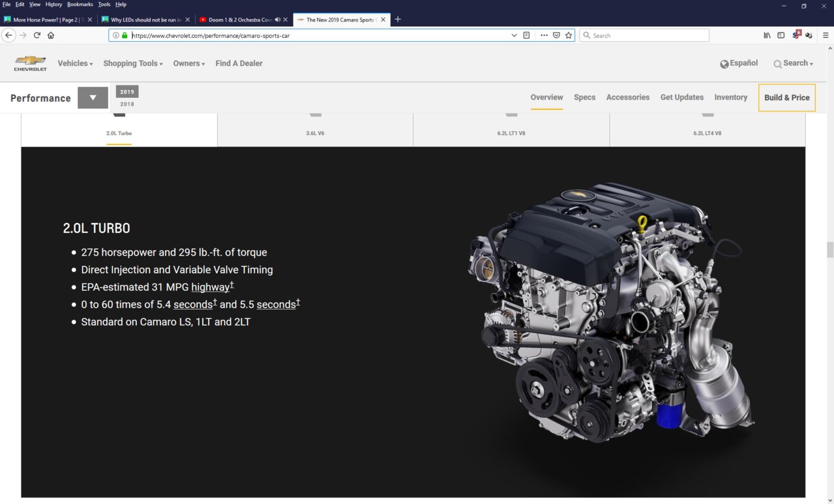The image size is (834, 504).
Task: Show sidebars toolbar icon
Action: pyautogui.click(x=781, y=35)
